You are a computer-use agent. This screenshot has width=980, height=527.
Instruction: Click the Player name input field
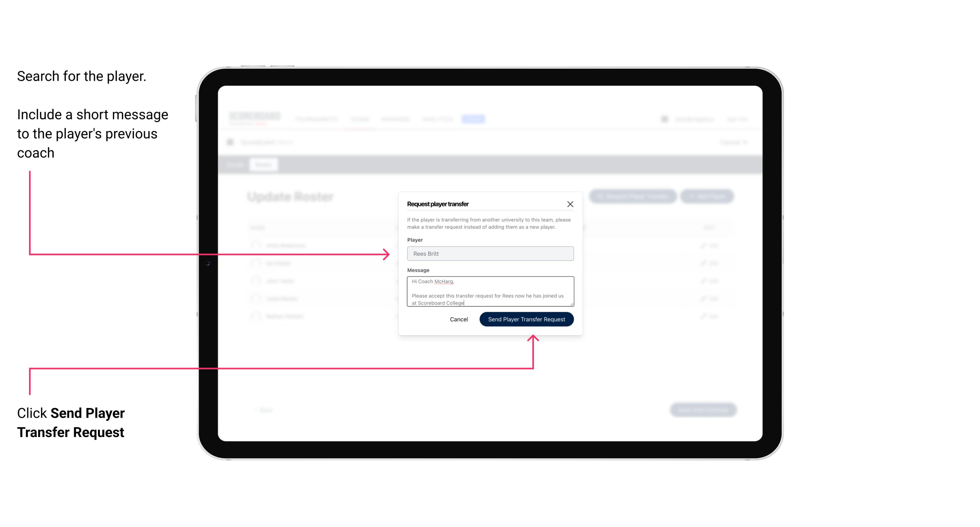point(490,254)
